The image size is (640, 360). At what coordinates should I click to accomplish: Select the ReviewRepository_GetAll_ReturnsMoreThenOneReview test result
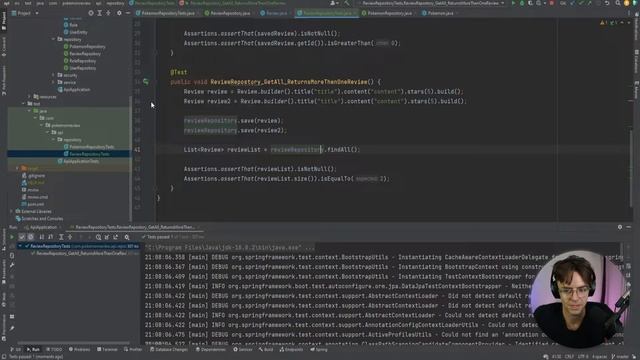click(82, 253)
